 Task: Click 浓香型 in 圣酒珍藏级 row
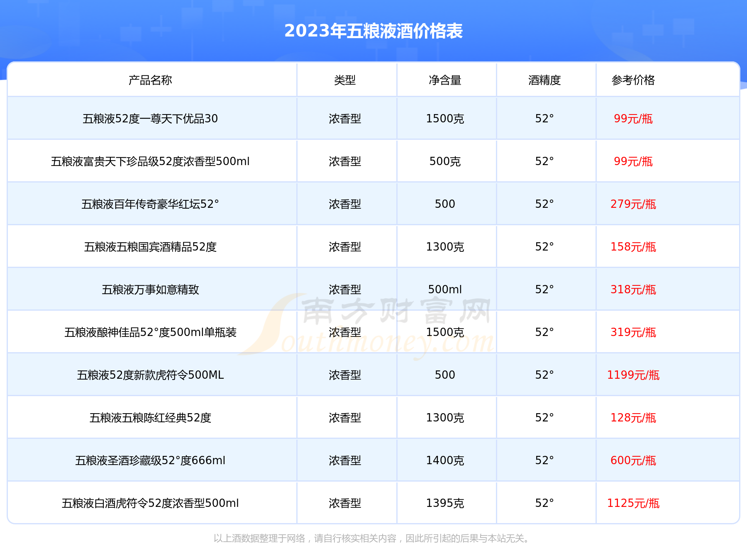(x=345, y=460)
